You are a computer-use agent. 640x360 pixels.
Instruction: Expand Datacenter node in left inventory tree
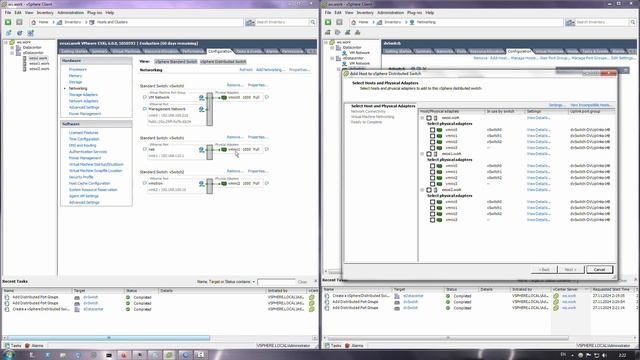(x=12, y=47)
